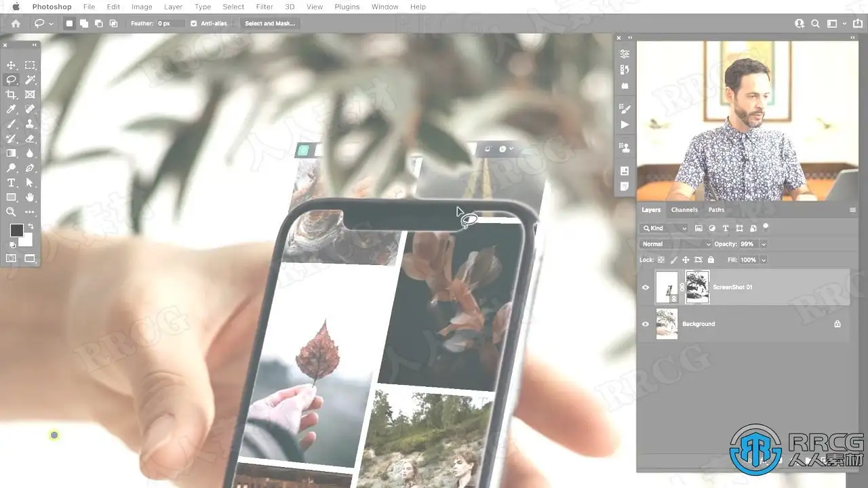Select the Brush tool

(12, 124)
